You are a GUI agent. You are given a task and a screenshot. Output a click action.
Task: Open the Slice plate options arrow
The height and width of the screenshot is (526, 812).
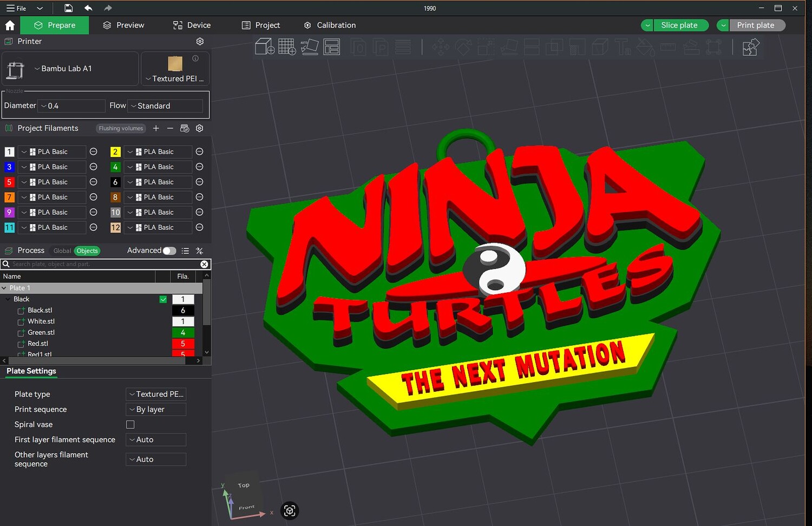click(647, 25)
